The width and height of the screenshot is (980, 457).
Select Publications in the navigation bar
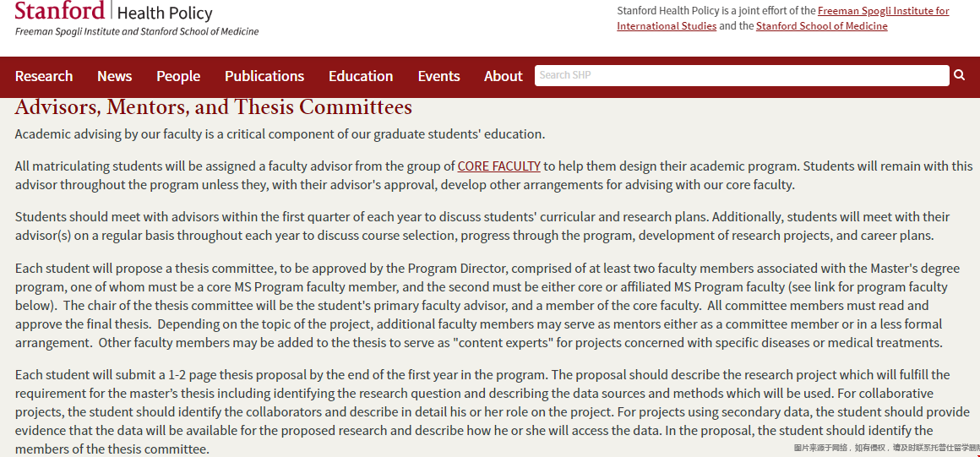pyautogui.click(x=264, y=76)
